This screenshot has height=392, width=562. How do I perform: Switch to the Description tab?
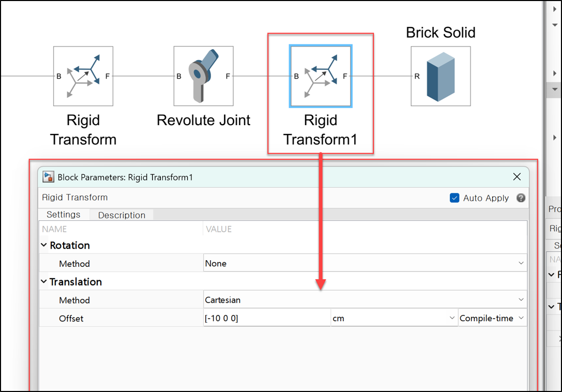(x=121, y=215)
